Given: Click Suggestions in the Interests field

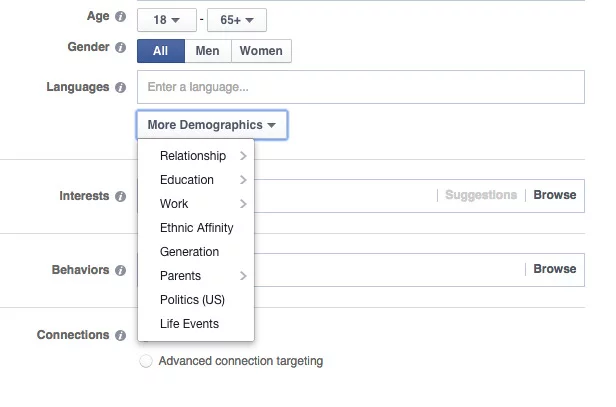Looking at the screenshot, I should click(481, 195).
